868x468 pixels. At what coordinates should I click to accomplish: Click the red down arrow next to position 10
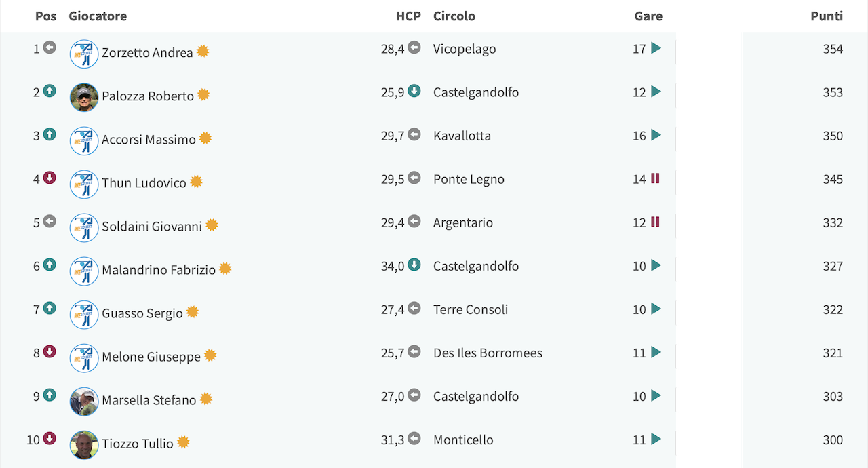coord(50,438)
